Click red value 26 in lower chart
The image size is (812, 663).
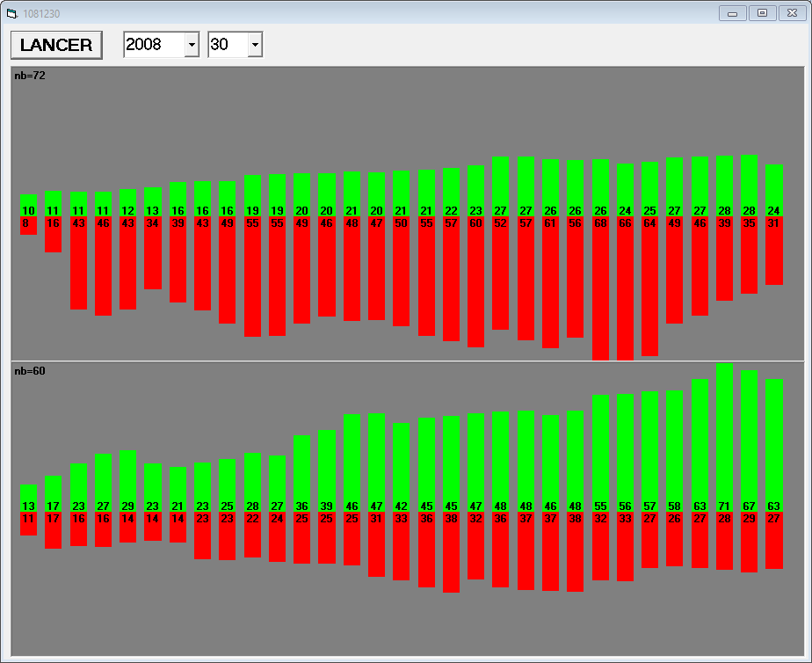[674, 519]
